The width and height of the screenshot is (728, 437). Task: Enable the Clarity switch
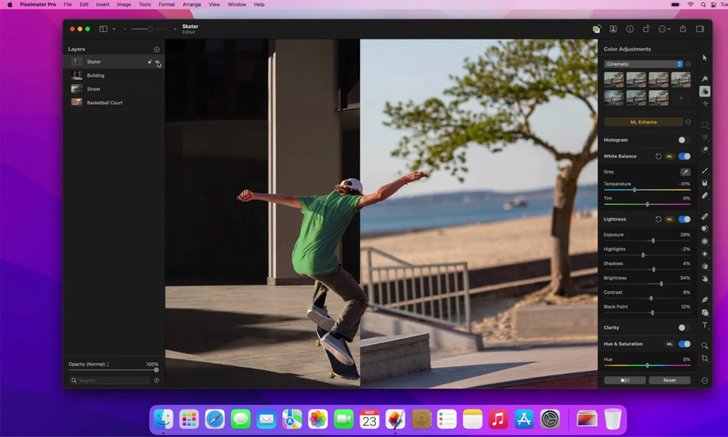click(683, 328)
